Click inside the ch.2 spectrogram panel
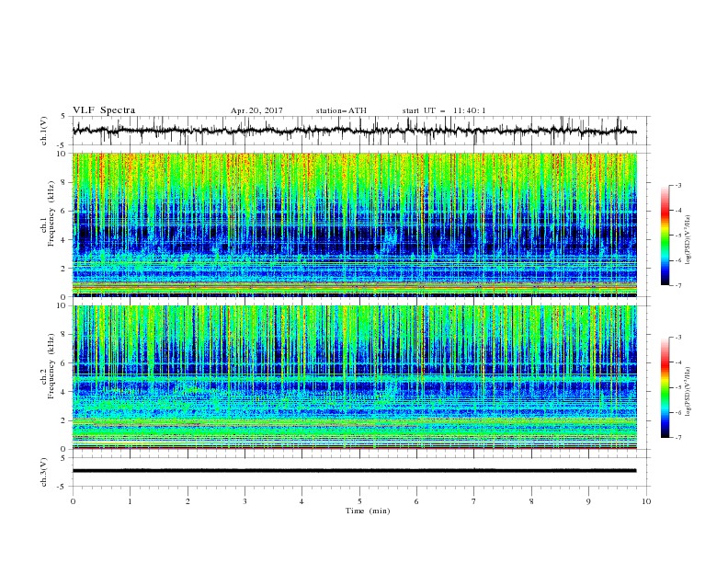 point(355,377)
